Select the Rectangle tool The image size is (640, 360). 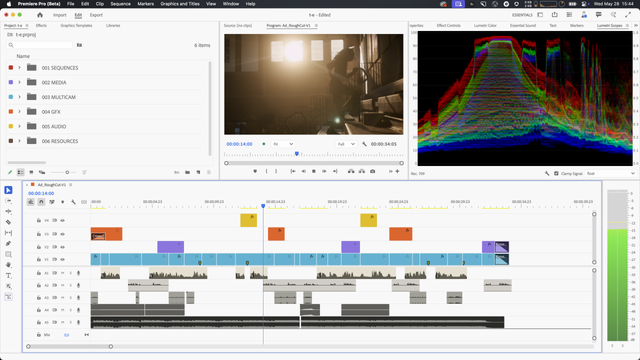point(8,254)
